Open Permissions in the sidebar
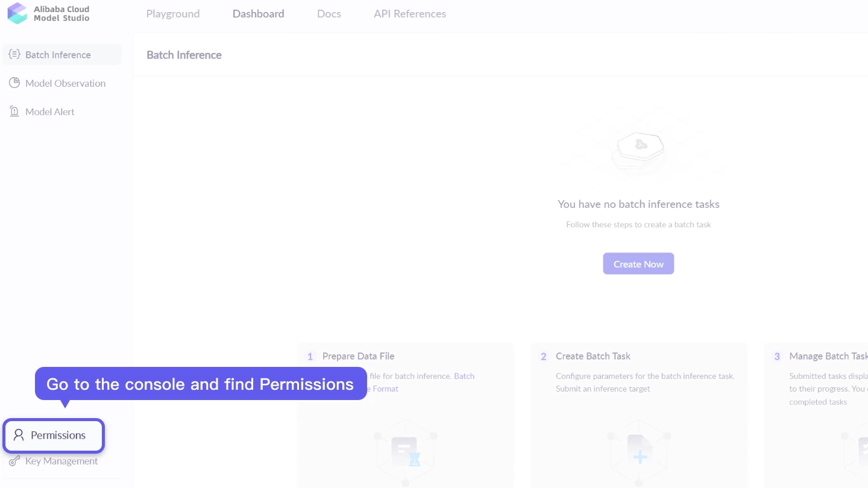The width and height of the screenshot is (868, 488). tap(54, 435)
